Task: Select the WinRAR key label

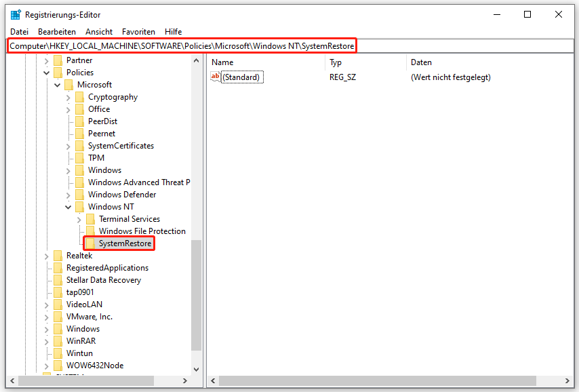Action: (81, 340)
